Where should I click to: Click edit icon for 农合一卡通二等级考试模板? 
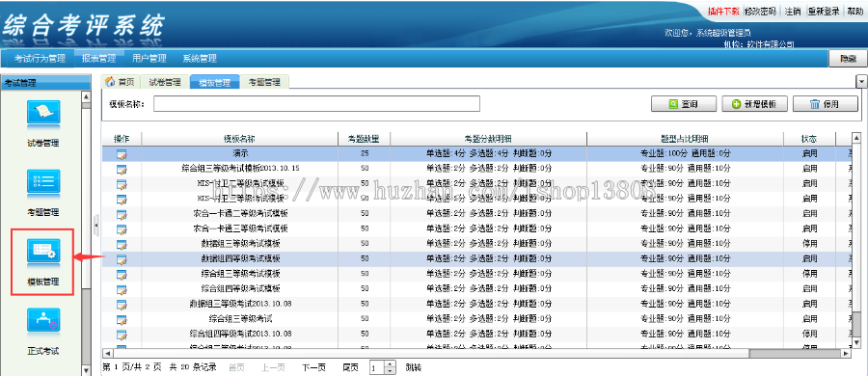(x=122, y=214)
